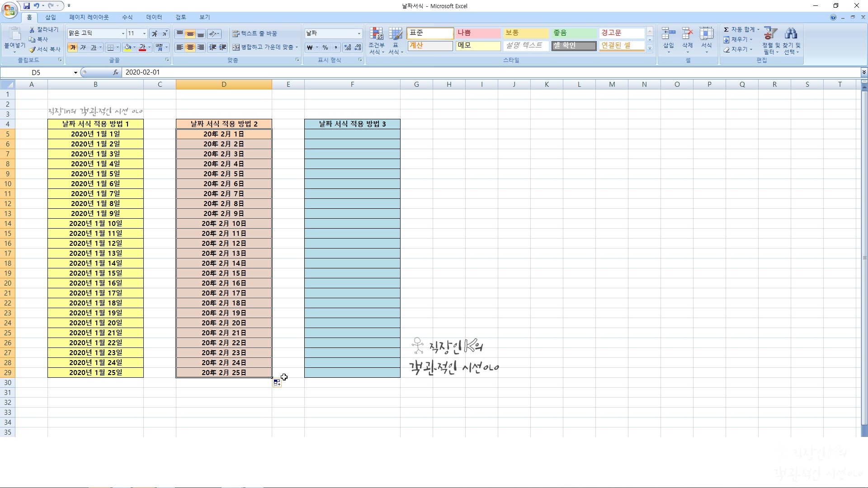Click the increase decimal places icon

point(348,47)
